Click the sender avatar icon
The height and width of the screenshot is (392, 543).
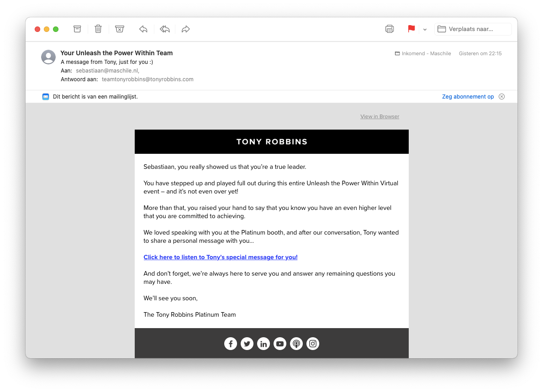[48, 57]
